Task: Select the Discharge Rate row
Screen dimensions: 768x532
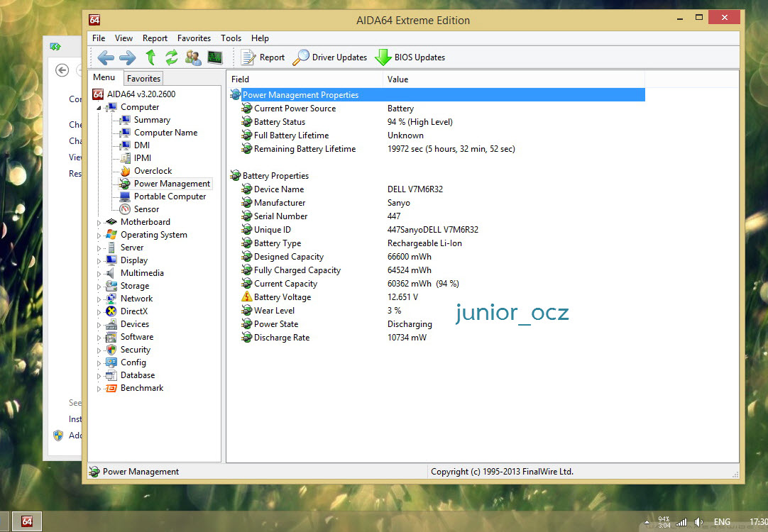Action: tap(437, 337)
